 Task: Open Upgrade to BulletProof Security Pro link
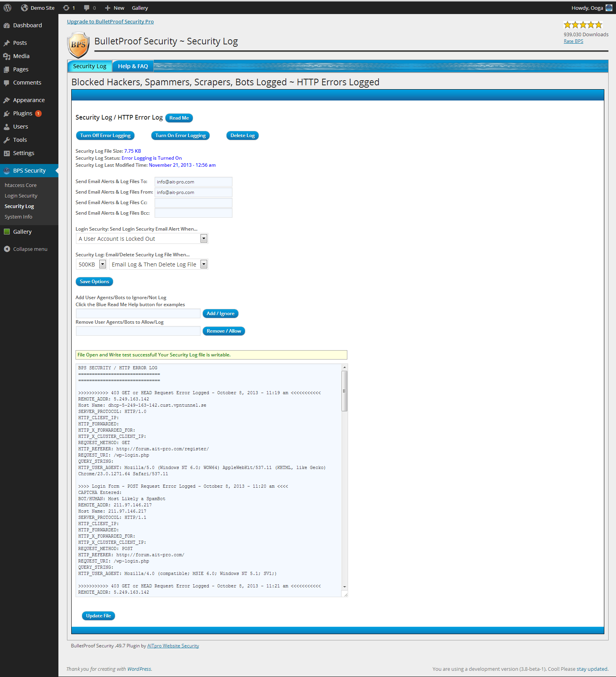(110, 21)
